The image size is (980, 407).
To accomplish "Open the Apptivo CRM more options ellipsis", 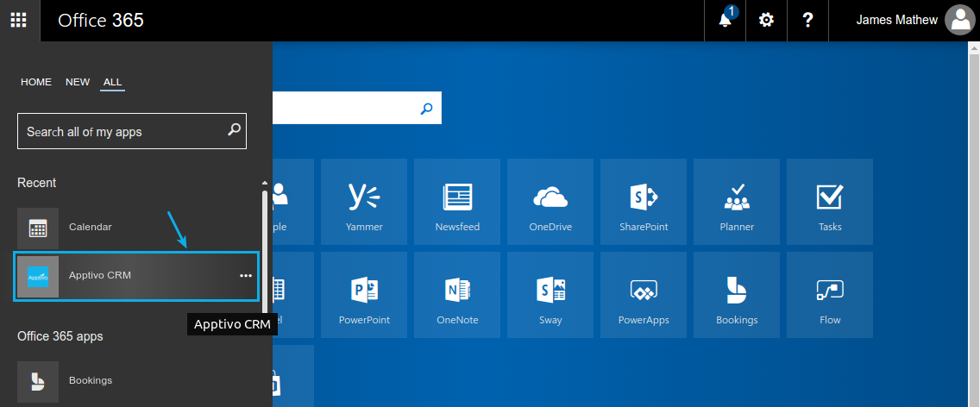I will click(246, 276).
